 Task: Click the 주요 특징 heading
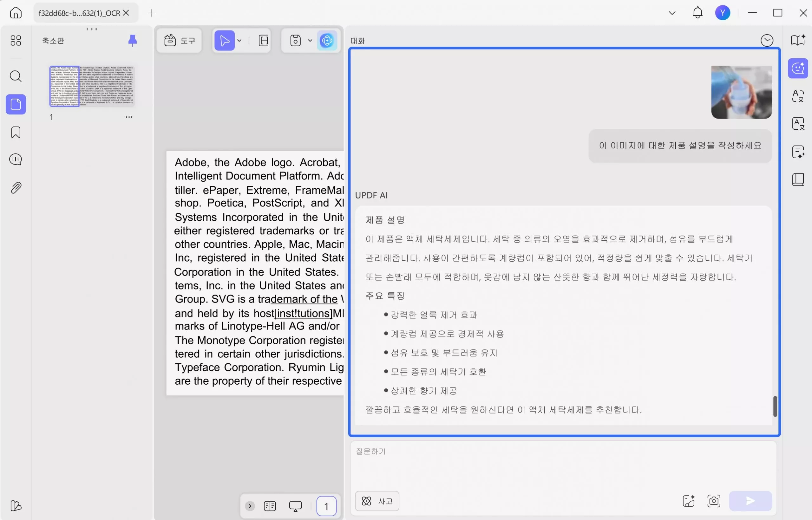pyautogui.click(x=385, y=296)
